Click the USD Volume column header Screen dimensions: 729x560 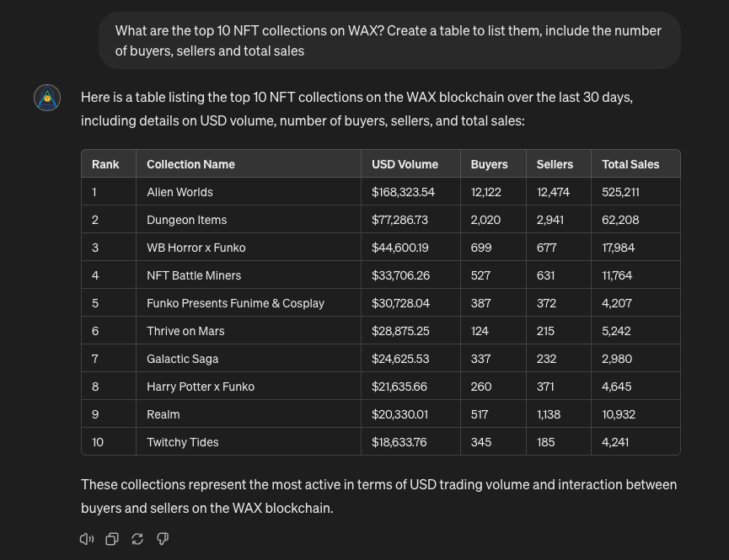point(405,164)
